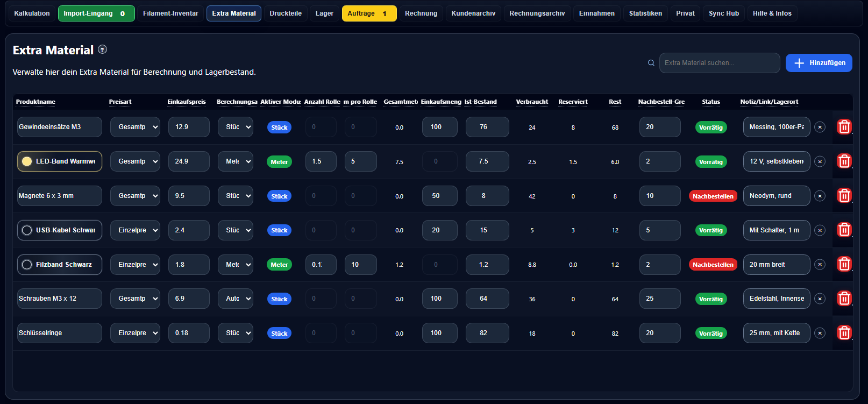Click the Stück badge in Schlüsselringe row

coord(279,334)
